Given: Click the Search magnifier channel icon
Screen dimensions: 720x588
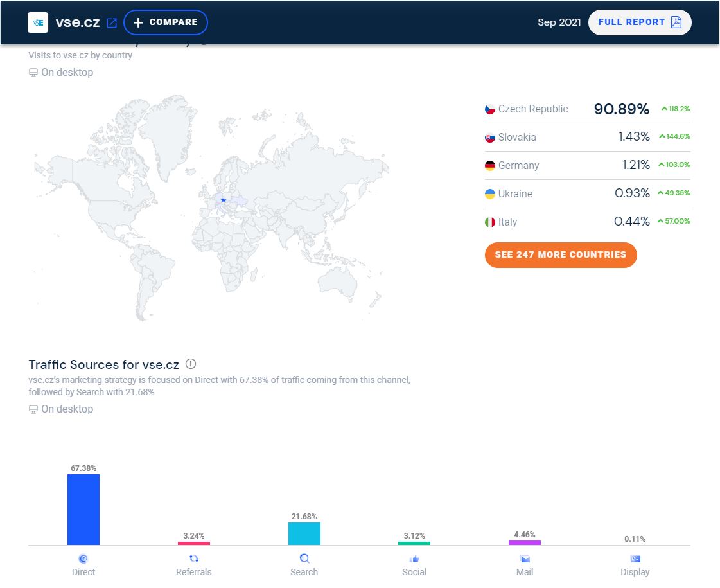Looking at the screenshot, I should tap(304, 558).
